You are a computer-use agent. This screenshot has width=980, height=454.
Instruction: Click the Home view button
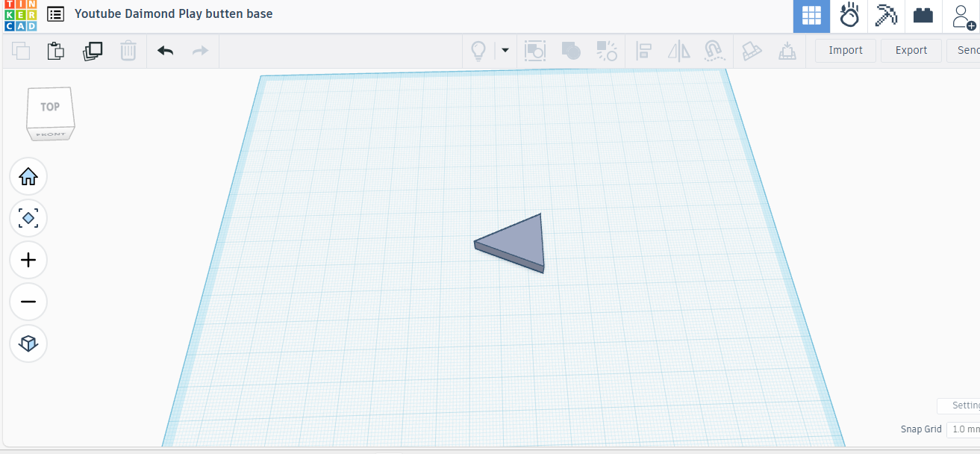(28, 177)
